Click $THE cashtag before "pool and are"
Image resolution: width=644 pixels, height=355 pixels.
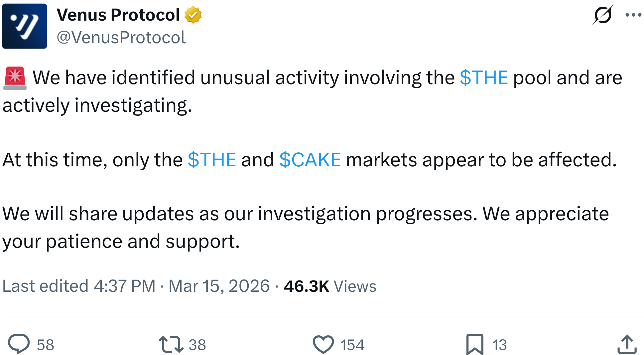(x=484, y=78)
